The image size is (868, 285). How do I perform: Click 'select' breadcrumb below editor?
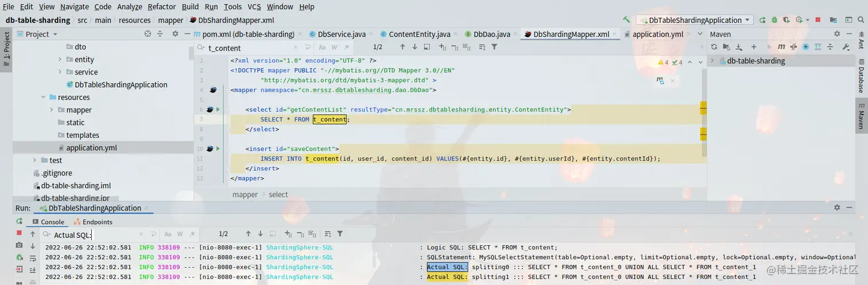278,194
